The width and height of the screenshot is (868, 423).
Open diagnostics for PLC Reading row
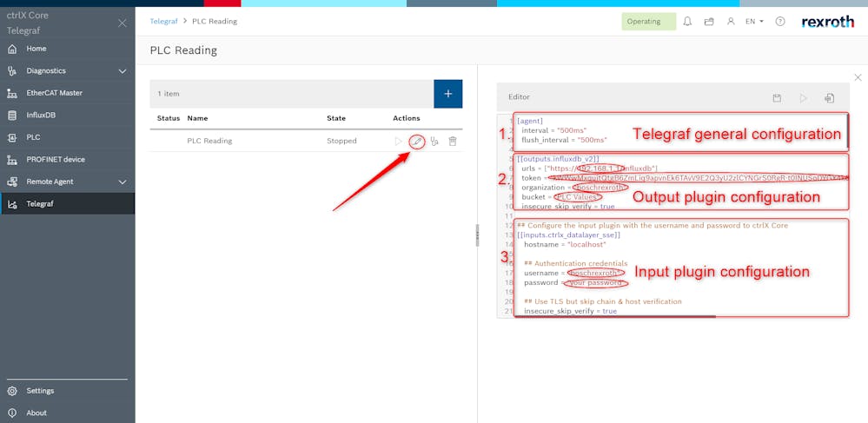[x=434, y=142]
